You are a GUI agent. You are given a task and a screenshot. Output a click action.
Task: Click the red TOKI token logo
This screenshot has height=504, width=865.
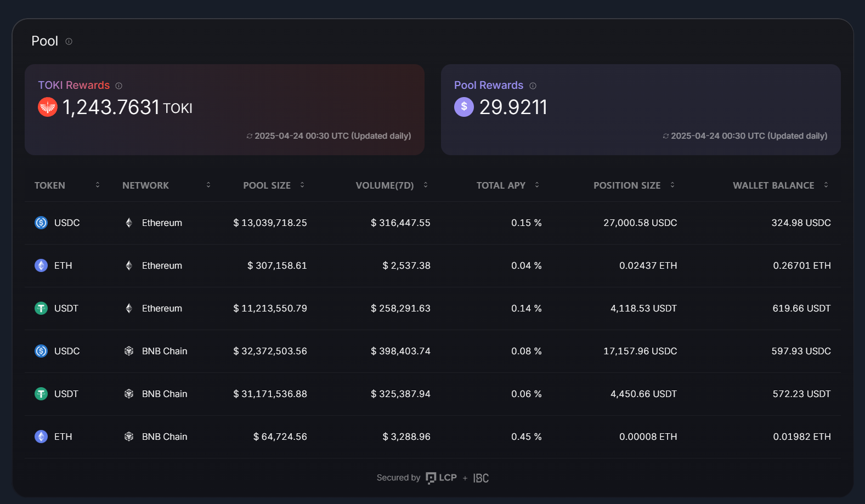[x=48, y=107]
